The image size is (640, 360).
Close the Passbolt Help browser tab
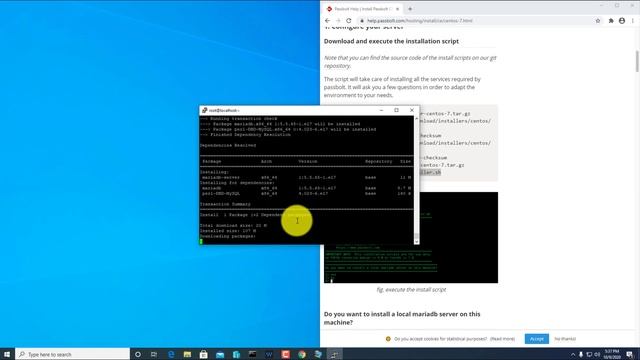397,9
